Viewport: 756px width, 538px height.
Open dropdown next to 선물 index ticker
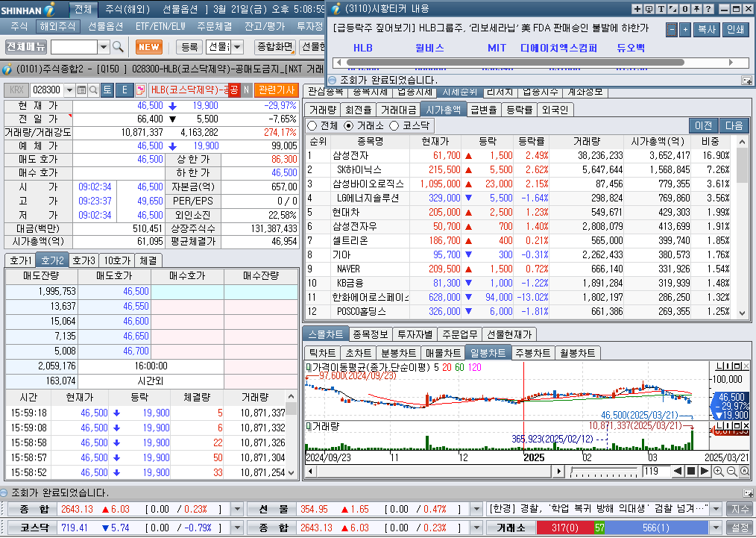476,509
